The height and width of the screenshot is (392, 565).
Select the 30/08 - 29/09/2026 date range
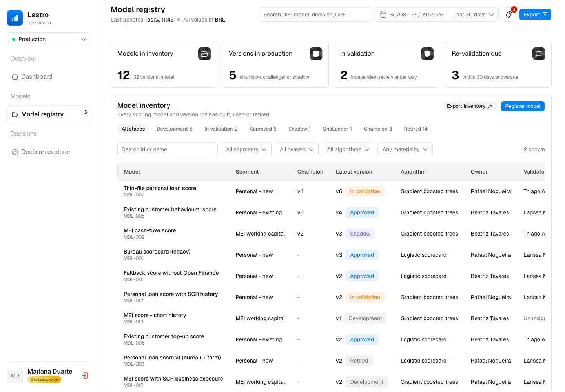click(412, 15)
